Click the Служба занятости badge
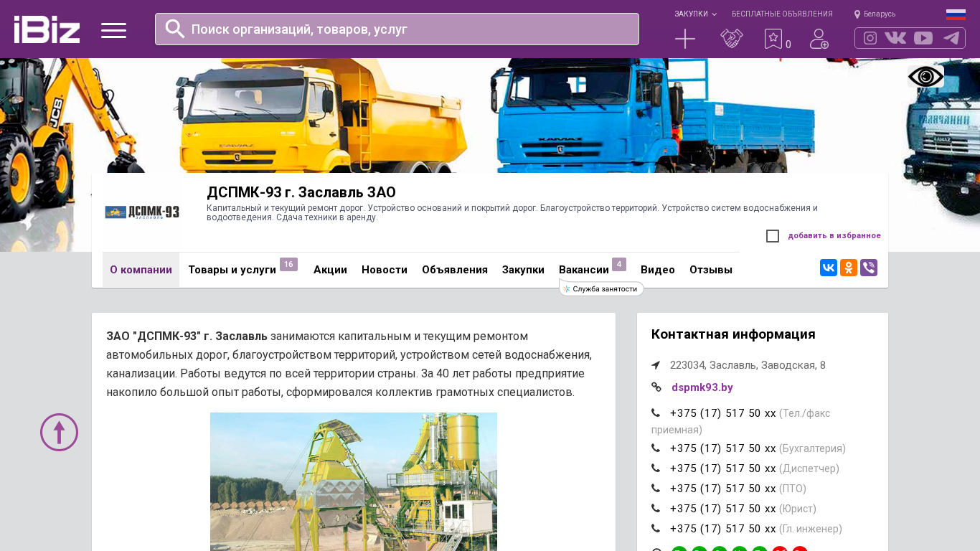The image size is (980, 551). tap(602, 288)
